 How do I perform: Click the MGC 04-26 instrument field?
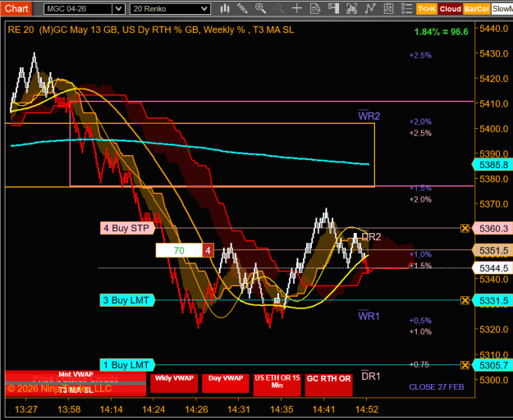tap(78, 9)
